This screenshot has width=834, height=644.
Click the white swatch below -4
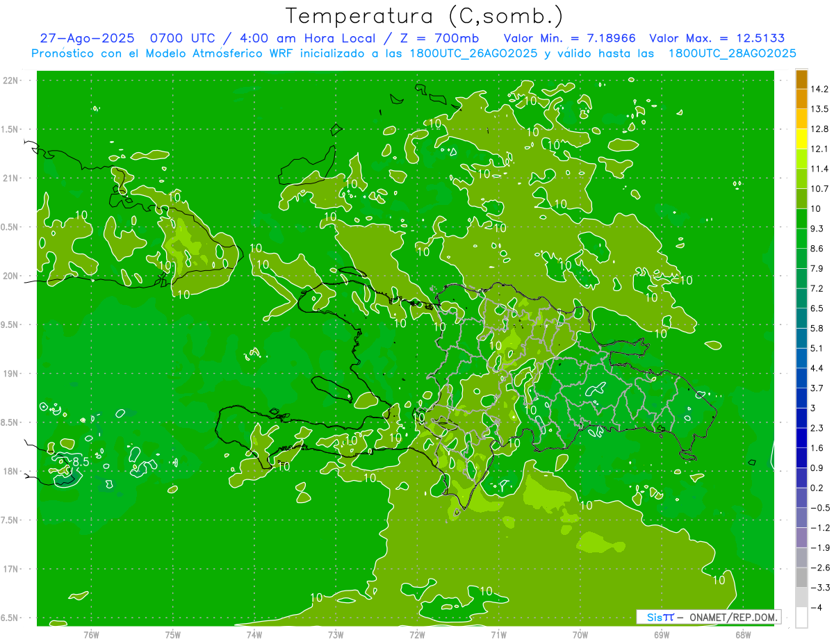801,618
